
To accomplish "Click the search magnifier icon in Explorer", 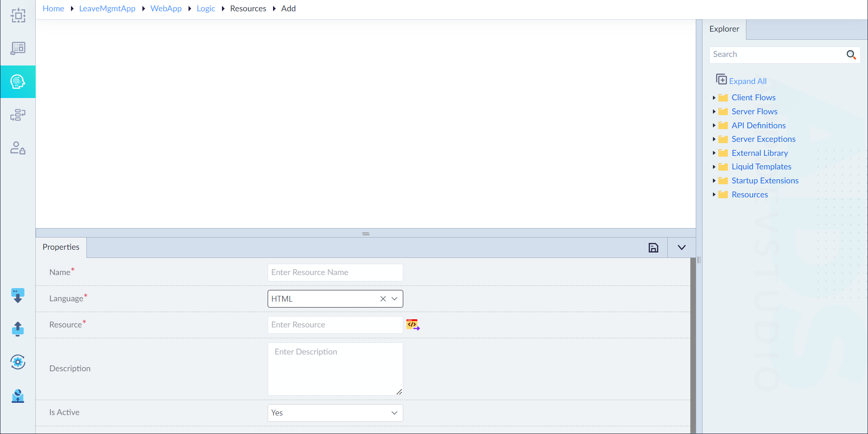I will [x=851, y=55].
